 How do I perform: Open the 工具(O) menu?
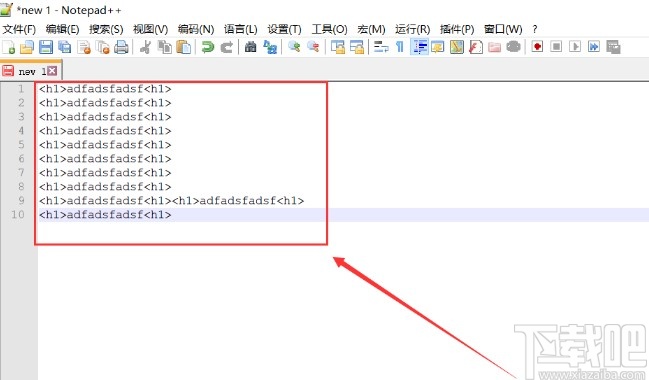tap(329, 29)
